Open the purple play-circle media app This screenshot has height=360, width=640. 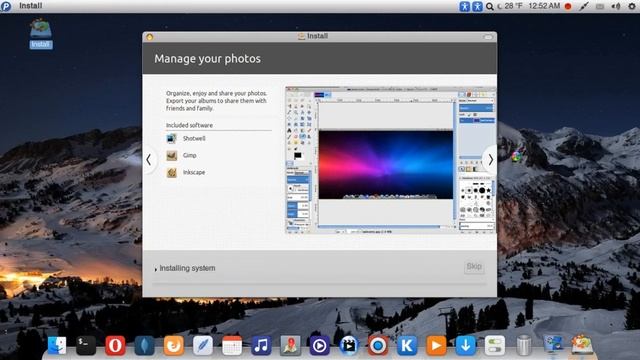pos(320,345)
